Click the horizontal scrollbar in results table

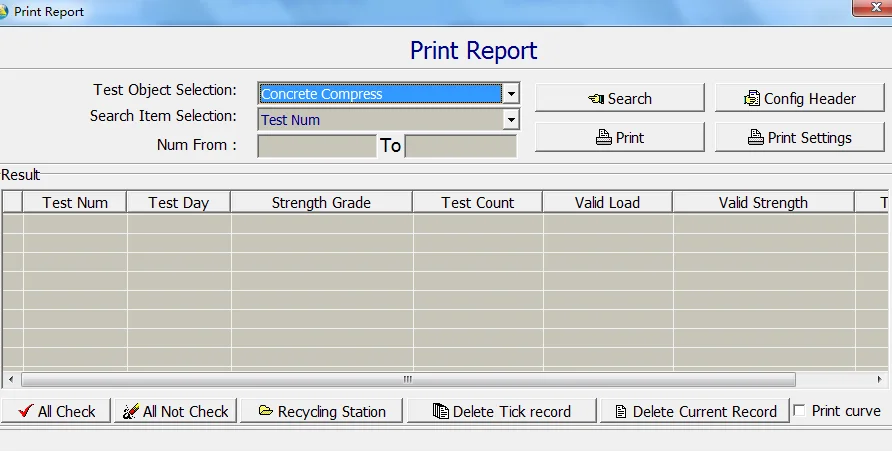pyautogui.click(x=408, y=380)
